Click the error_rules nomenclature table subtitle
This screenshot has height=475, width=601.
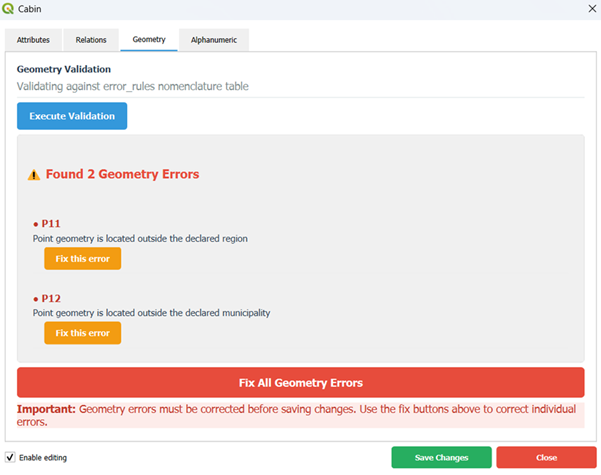coord(132,86)
